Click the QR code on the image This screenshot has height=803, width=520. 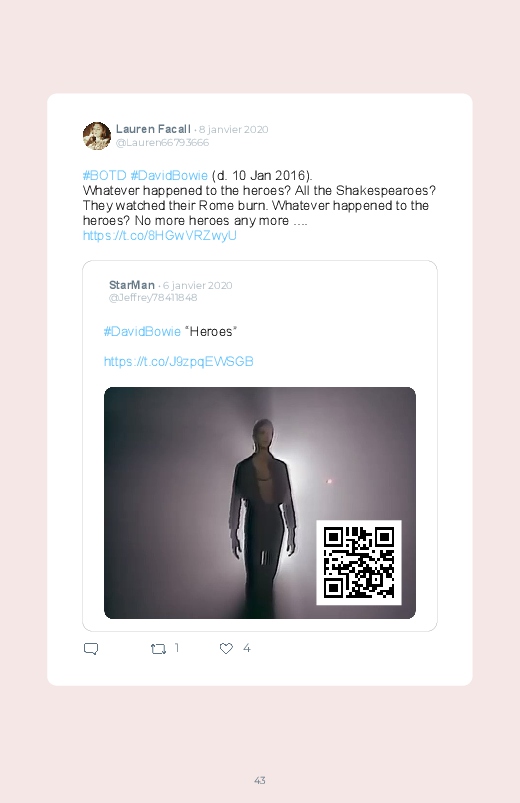(x=359, y=562)
